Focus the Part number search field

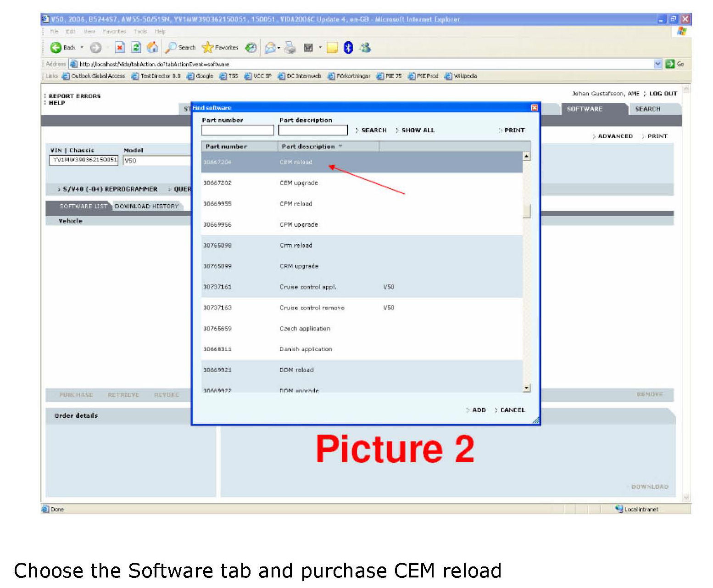(237, 130)
